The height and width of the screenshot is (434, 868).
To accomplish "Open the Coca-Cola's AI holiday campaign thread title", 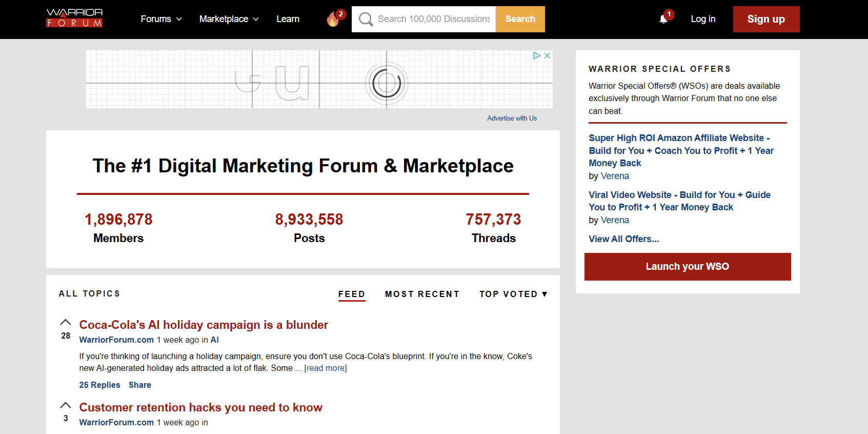I will [x=204, y=325].
